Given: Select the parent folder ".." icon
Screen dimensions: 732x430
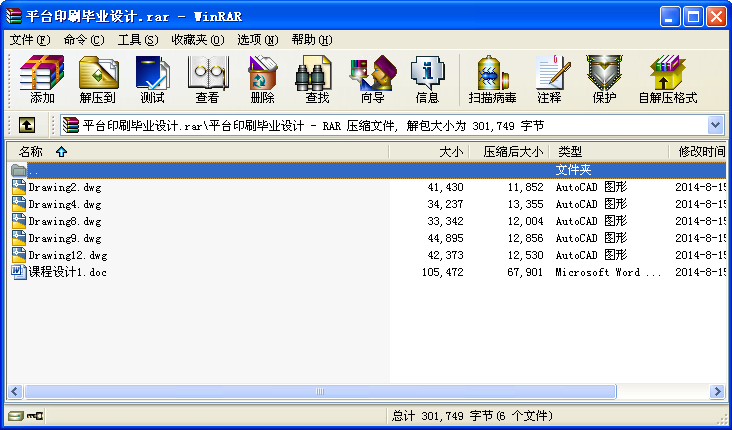Looking at the screenshot, I should (19, 170).
